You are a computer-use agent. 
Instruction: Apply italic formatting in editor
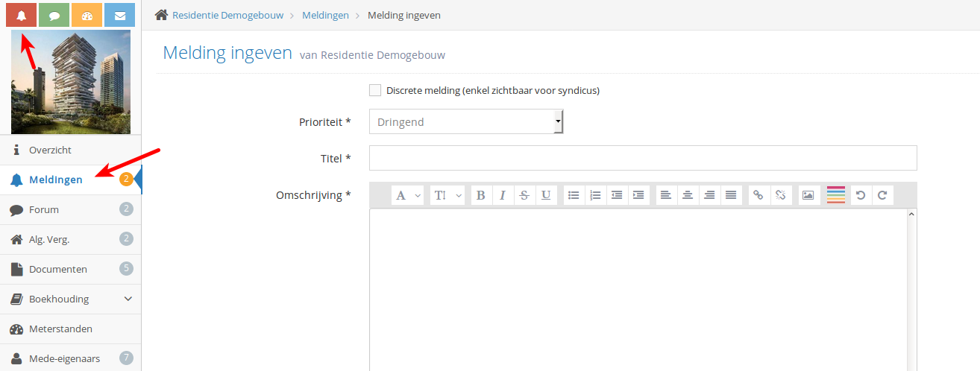pos(502,195)
